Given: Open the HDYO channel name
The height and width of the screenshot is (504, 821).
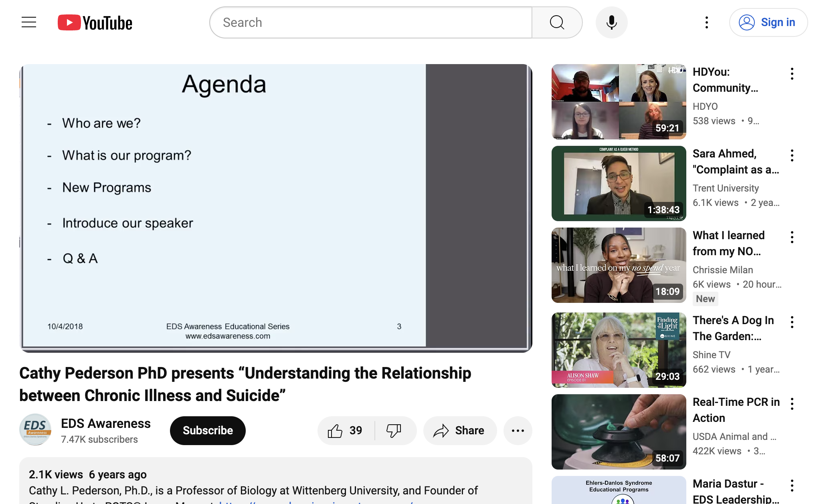Looking at the screenshot, I should click(705, 107).
